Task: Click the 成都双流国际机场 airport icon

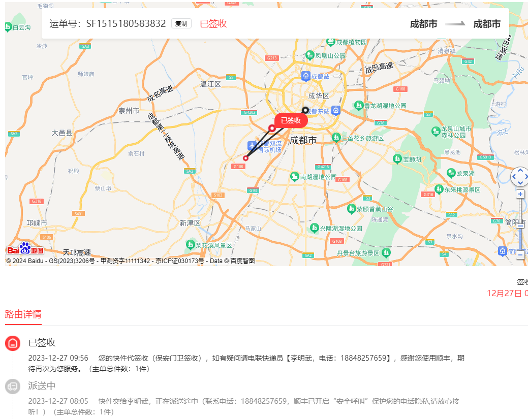Action: click(252, 146)
